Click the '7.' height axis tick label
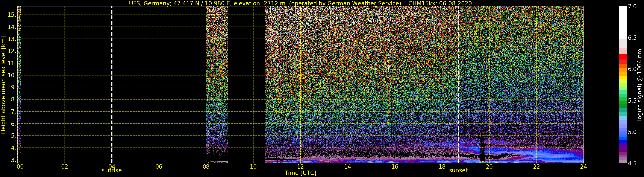The width and height of the screenshot is (644, 177). pos(13,112)
